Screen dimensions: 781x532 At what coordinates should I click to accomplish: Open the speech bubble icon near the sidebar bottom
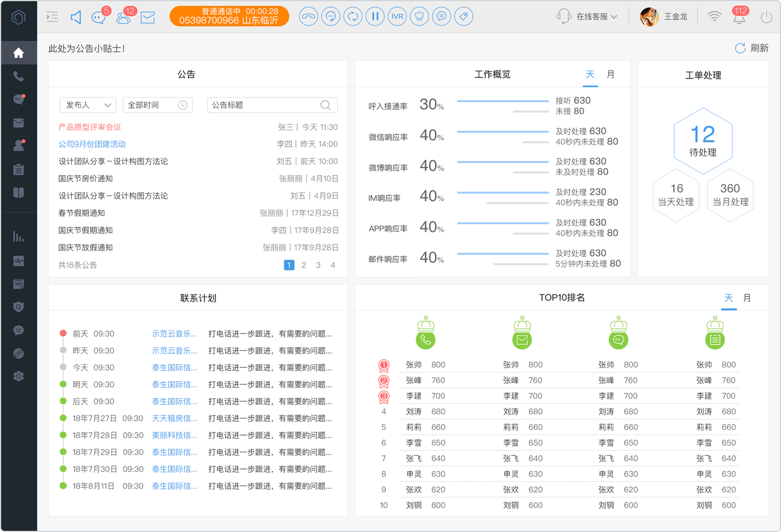point(18,331)
